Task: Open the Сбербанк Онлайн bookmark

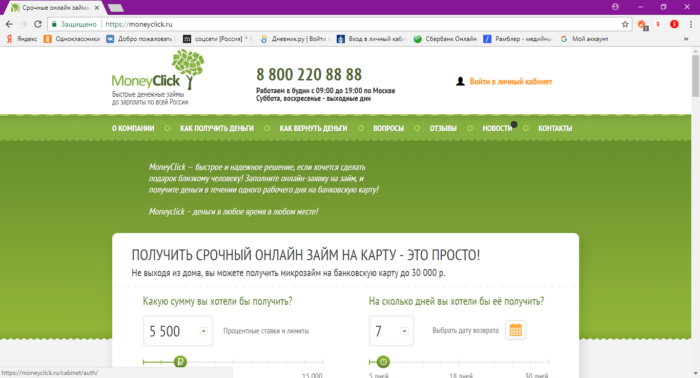Action: click(445, 39)
